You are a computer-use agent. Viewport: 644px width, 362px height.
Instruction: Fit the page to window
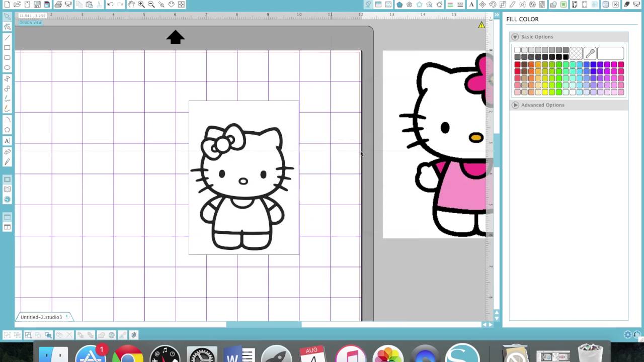tap(181, 5)
